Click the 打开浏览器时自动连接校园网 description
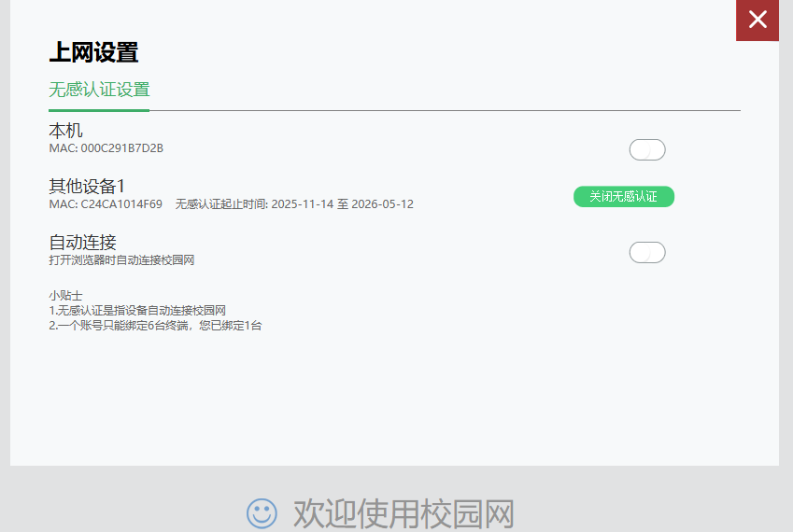This screenshot has width=793, height=532. (121, 260)
